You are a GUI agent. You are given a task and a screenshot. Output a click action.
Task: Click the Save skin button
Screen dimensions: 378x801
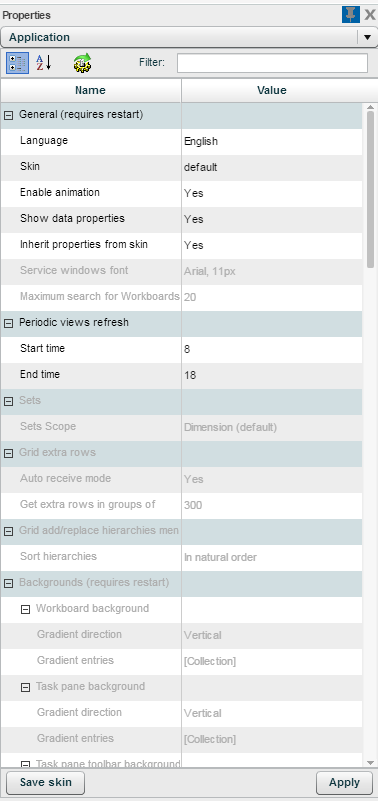pos(45,783)
